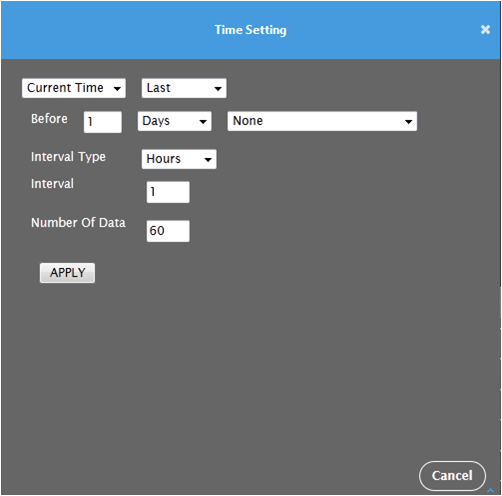Click the Time Setting title text

point(251,30)
